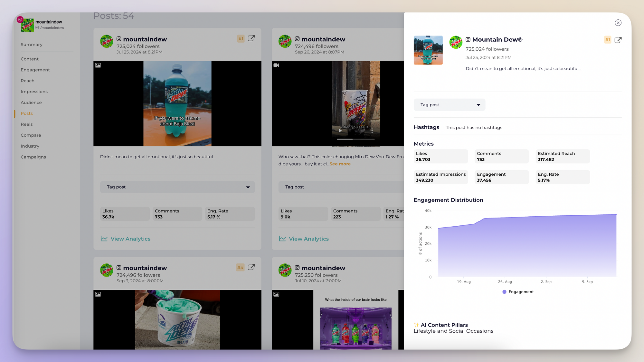Click image type icon on gelato post

click(98, 294)
